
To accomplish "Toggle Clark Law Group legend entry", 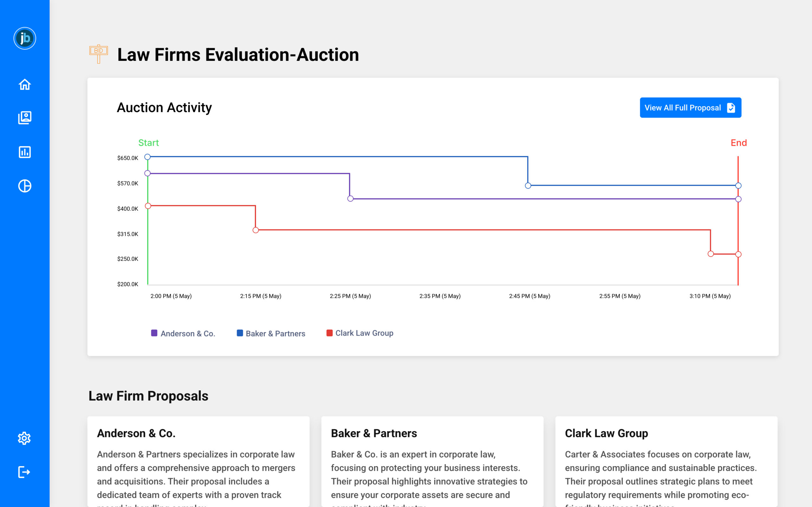I will pyautogui.click(x=364, y=333).
